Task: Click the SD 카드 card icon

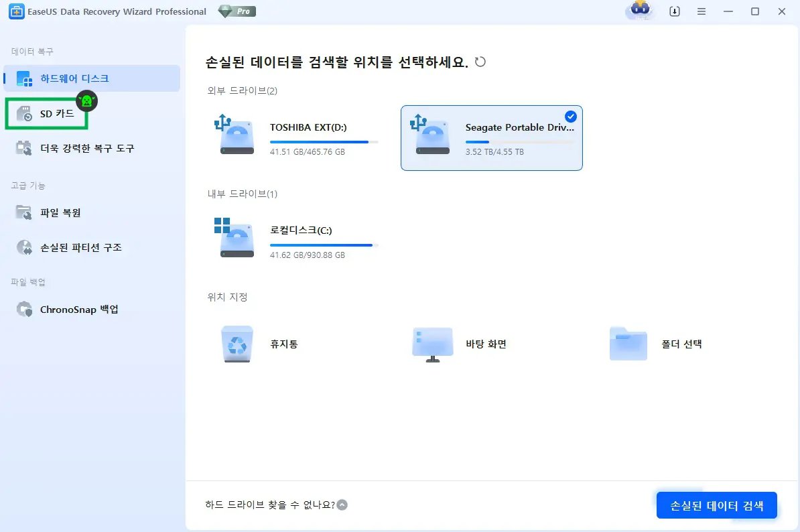Action: coord(24,114)
